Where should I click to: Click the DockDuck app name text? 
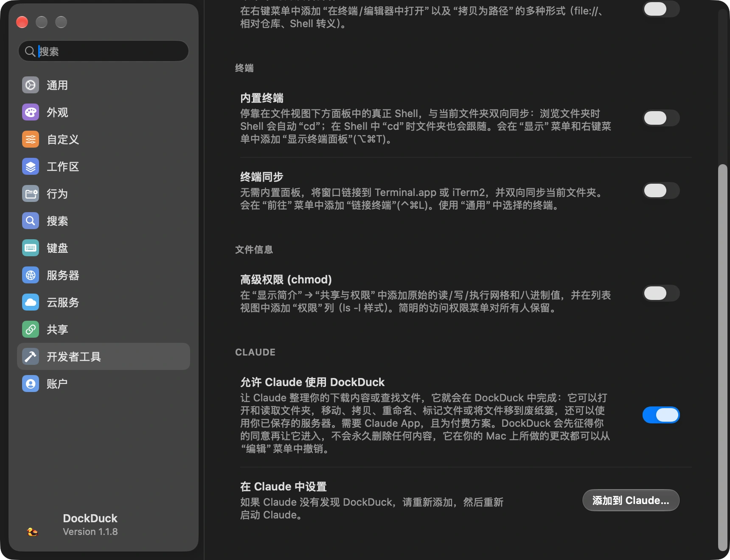point(90,518)
